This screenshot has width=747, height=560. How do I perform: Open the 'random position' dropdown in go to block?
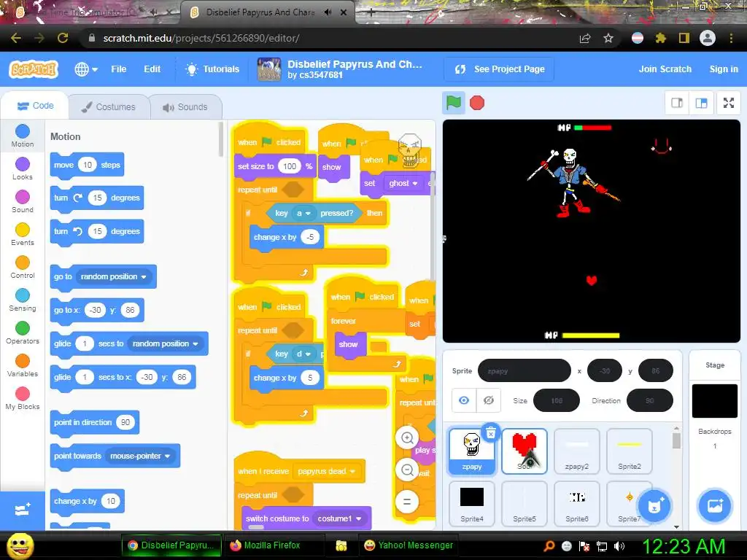[x=113, y=276]
